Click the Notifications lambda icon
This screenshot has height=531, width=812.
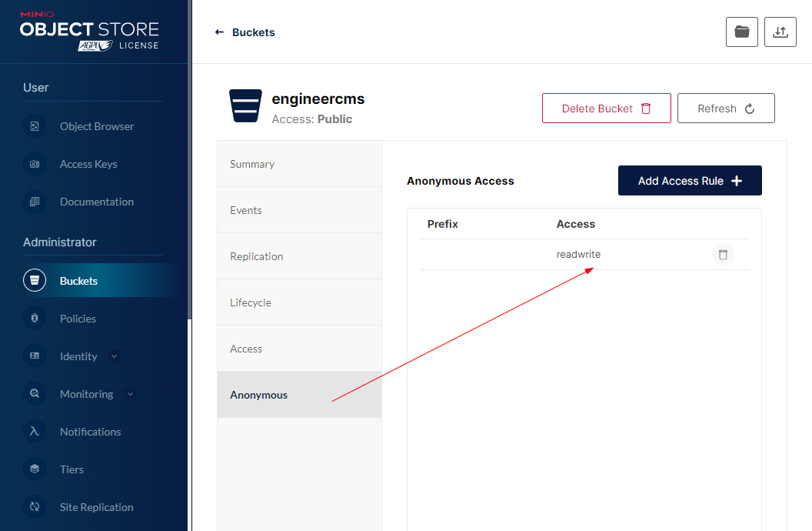pos(35,432)
